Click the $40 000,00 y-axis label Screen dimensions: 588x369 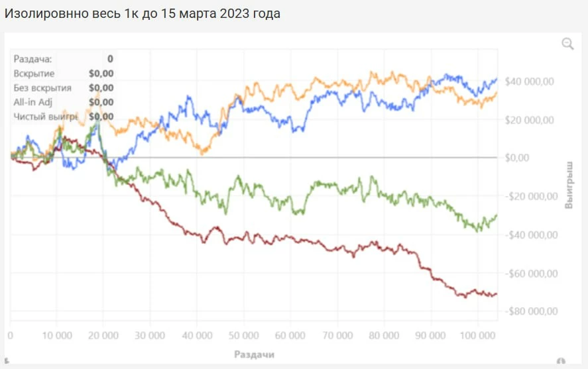pos(528,81)
